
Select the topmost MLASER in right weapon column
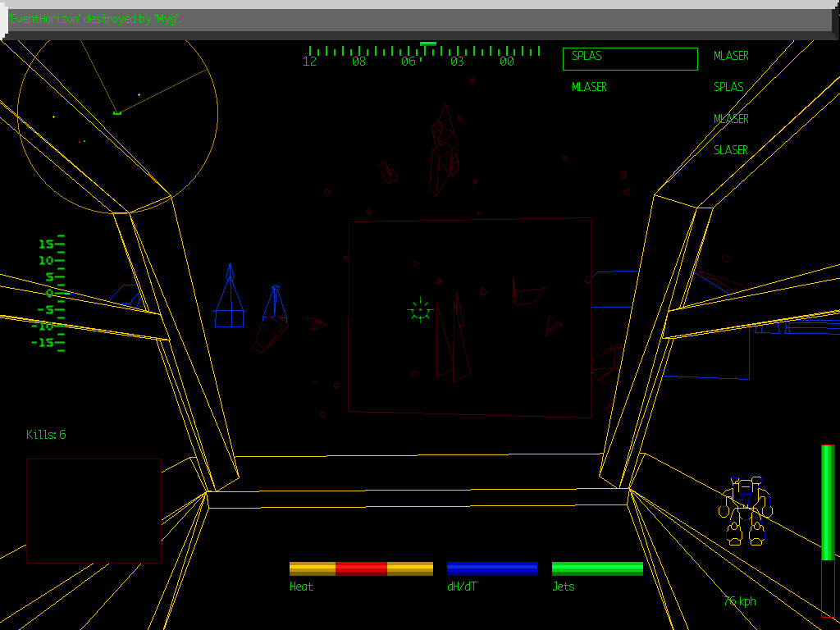730,56
